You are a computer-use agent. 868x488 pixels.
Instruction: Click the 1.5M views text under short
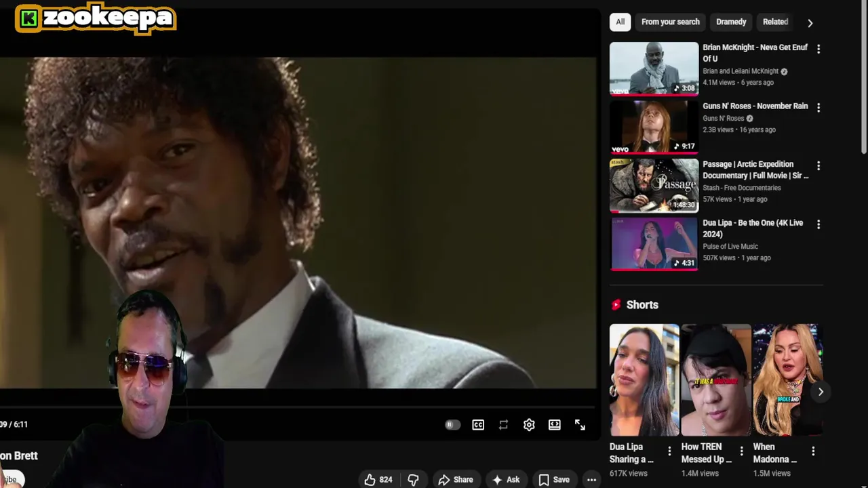[772, 473]
